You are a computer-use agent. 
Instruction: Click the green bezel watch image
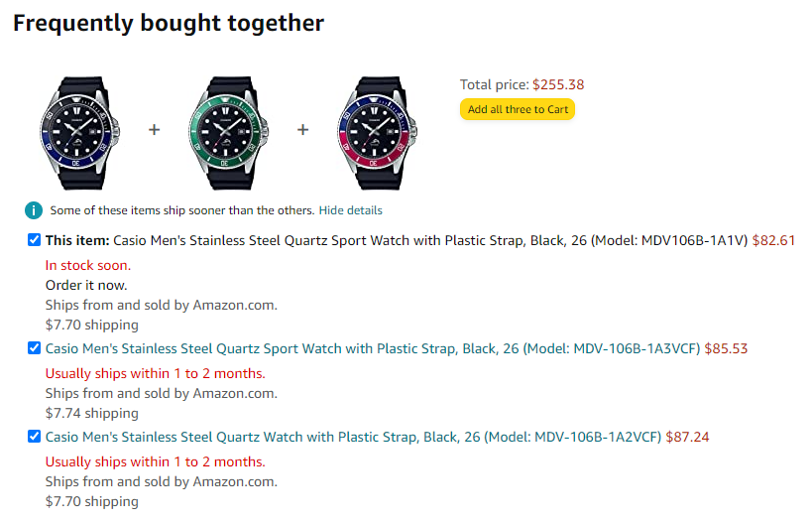click(x=228, y=133)
